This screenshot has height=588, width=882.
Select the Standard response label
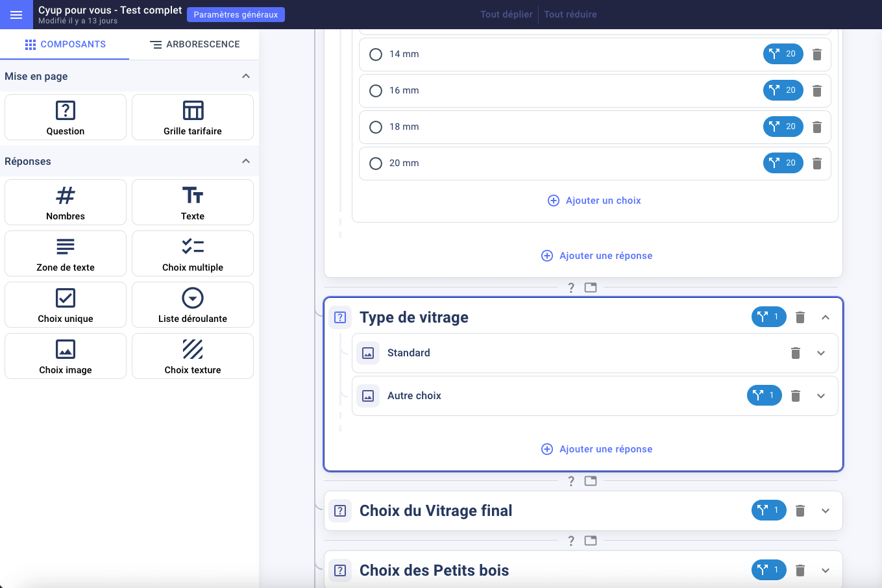point(409,353)
